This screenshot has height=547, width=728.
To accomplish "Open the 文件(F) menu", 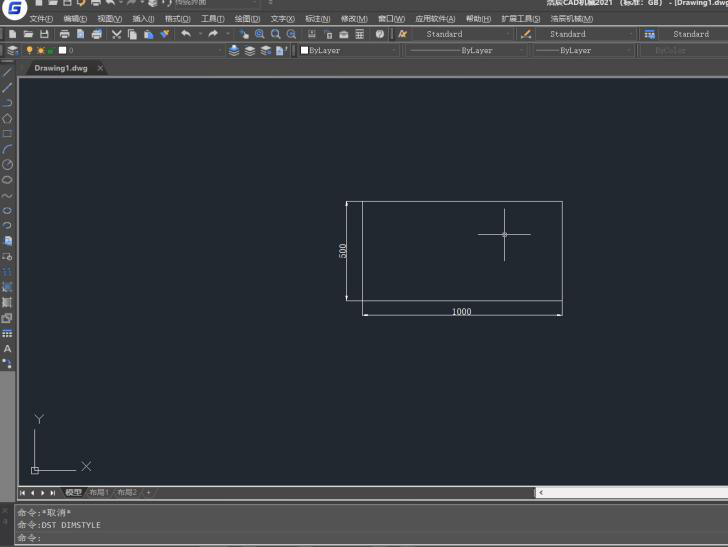I will pyautogui.click(x=41, y=19).
